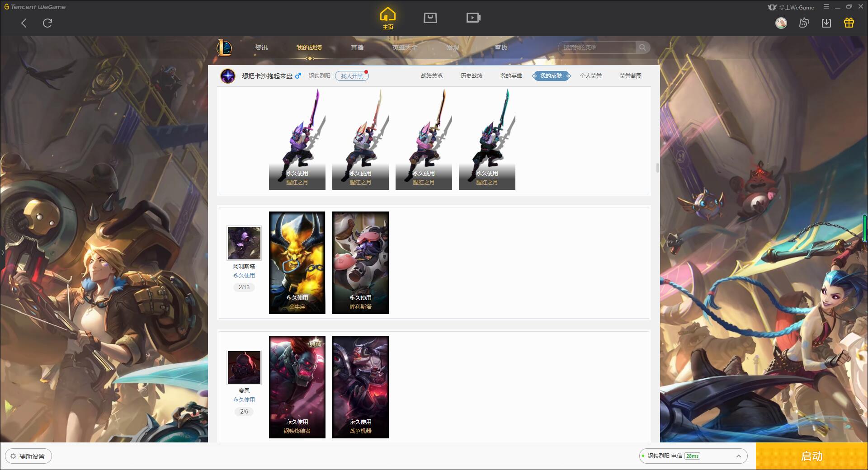Refresh the page with the reload icon
868x470 pixels.
tap(47, 23)
